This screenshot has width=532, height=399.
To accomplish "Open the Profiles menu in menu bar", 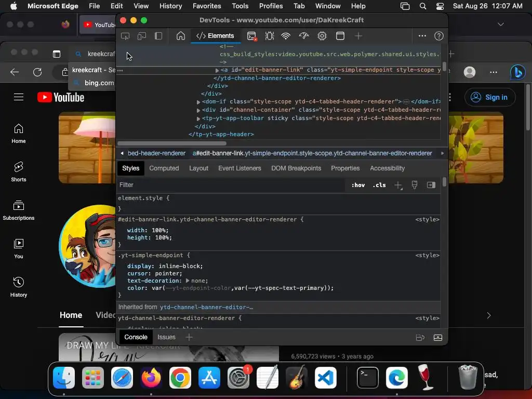I will pos(271,6).
